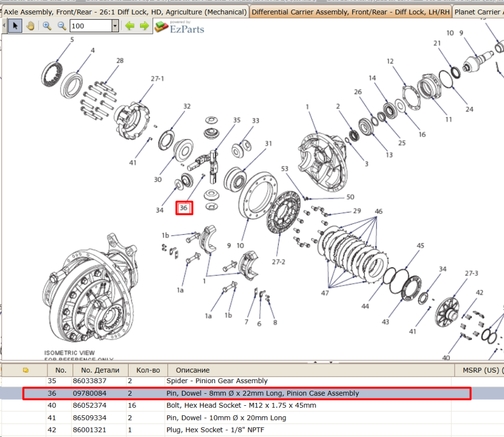Click callout 47 below clutch plates
The height and width of the screenshot is (437, 504).
tap(325, 293)
